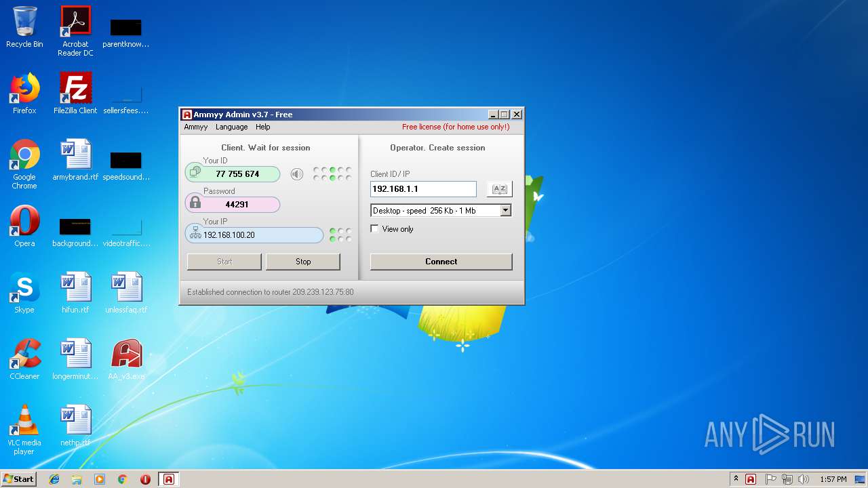Image resolution: width=868 pixels, height=488 pixels.
Task: Select hifun.rtf file on desktop
Action: 75,292
